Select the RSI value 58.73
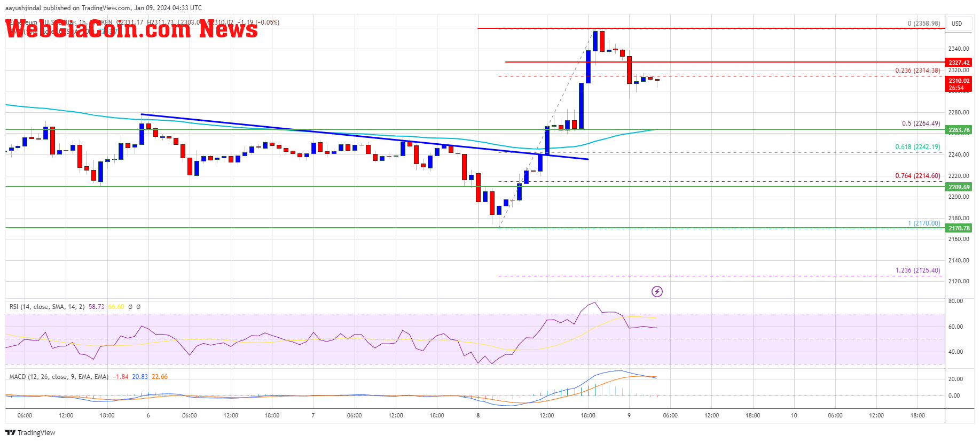Viewport: 980px width, 442px height. point(96,307)
